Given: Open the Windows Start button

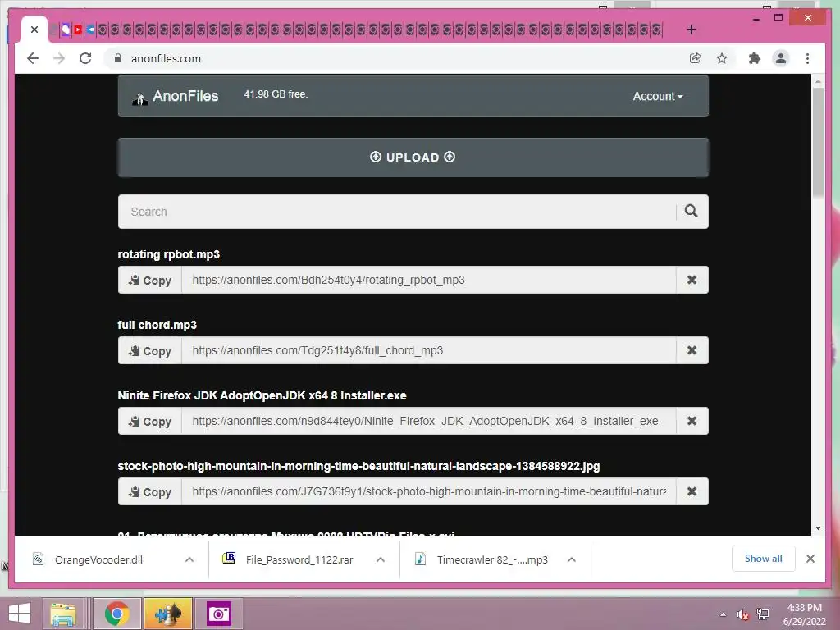Looking at the screenshot, I should (x=20, y=614).
